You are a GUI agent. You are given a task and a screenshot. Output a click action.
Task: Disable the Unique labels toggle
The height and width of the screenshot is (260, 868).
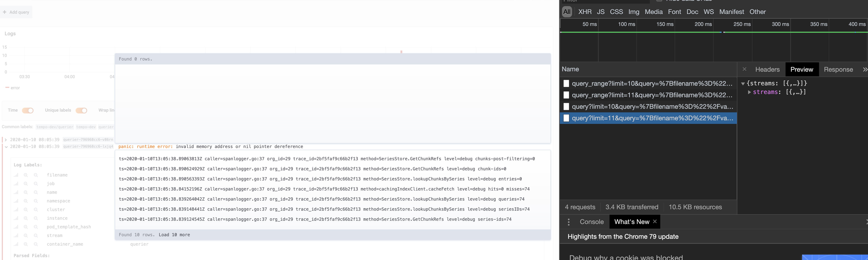[81, 110]
